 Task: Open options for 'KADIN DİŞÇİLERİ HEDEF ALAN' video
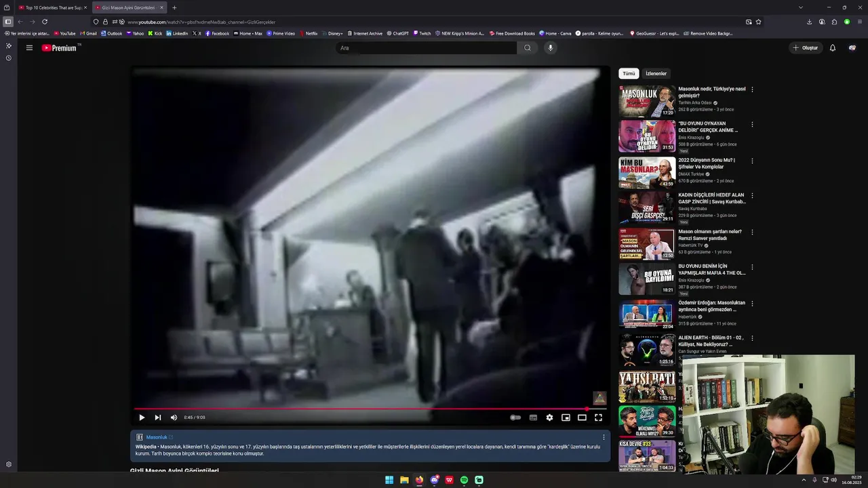click(752, 196)
